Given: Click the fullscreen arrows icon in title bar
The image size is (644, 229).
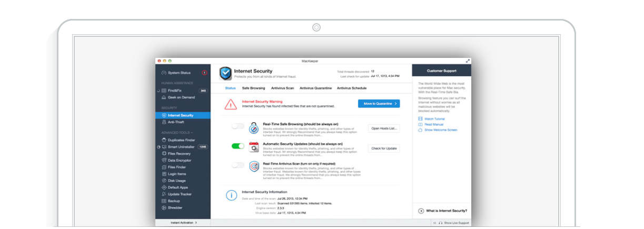Looking at the screenshot, I should click(x=468, y=61).
